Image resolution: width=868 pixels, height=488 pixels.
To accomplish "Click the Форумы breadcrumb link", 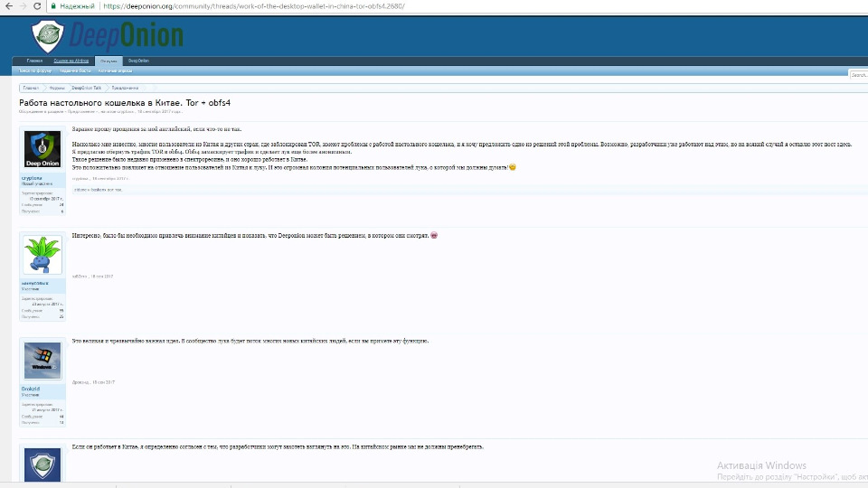I will pyautogui.click(x=56, y=88).
